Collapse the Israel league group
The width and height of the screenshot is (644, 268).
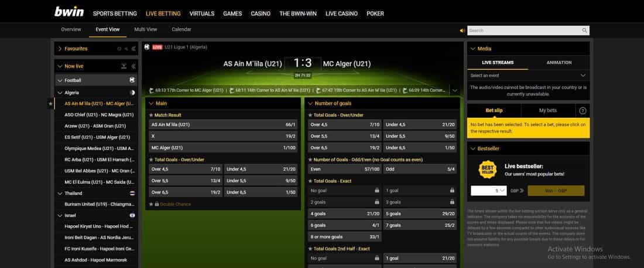point(60,215)
